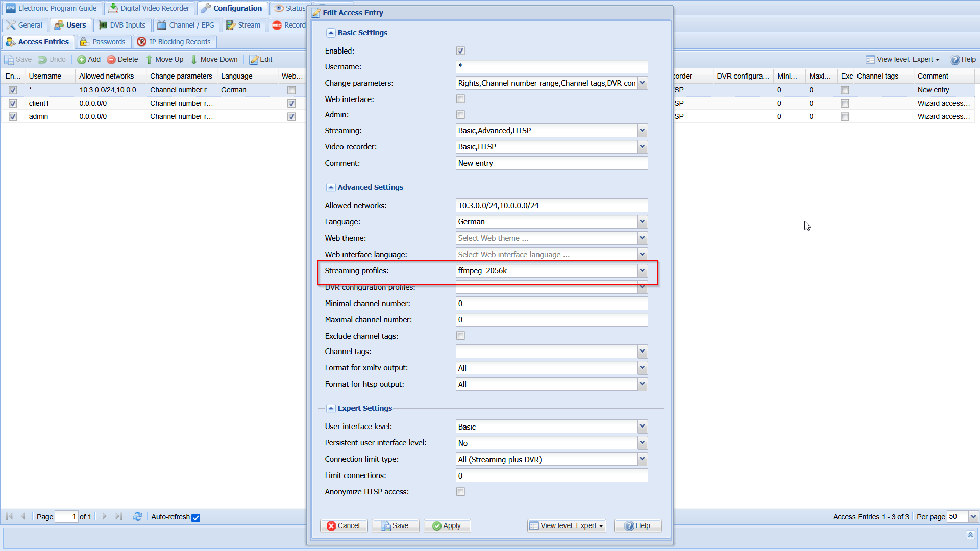
Task: Click the Add entry icon
Action: pos(82,60)
